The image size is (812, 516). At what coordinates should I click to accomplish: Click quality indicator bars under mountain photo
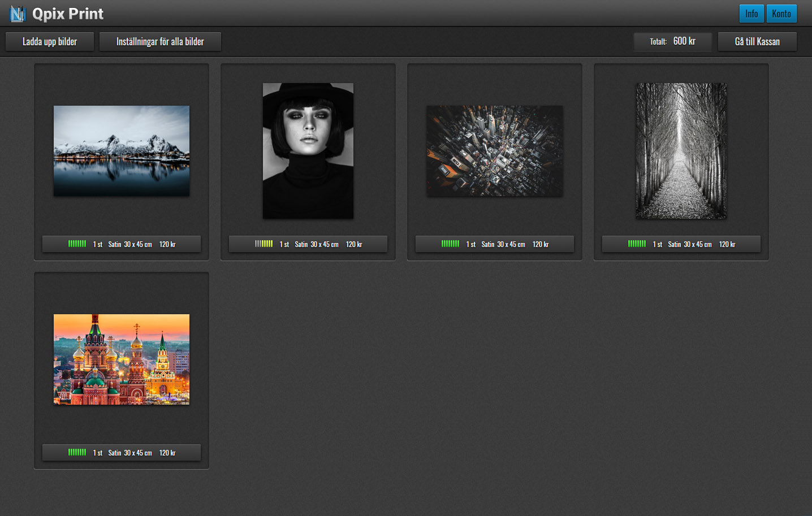tap(77, 244)
